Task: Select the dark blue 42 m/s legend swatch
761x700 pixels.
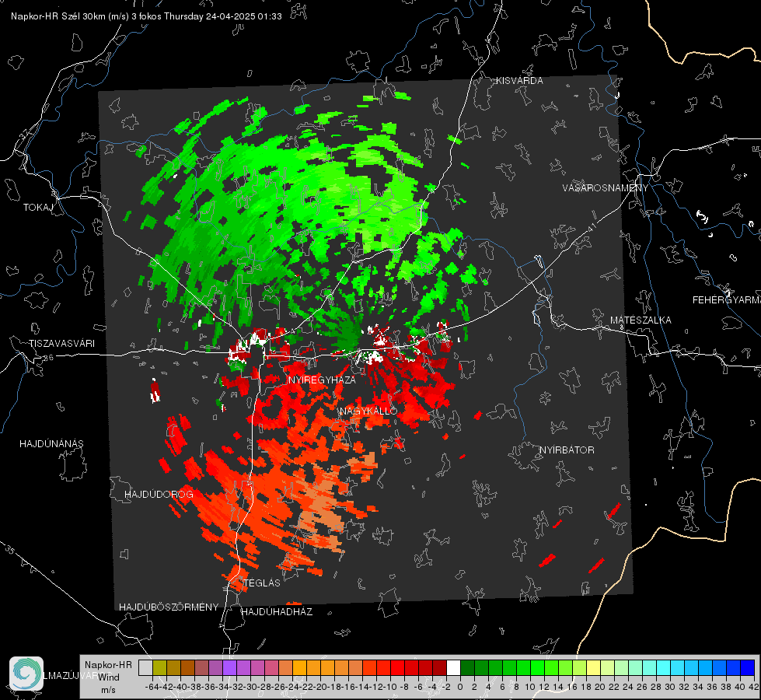Action: click(x=748, y=667)
